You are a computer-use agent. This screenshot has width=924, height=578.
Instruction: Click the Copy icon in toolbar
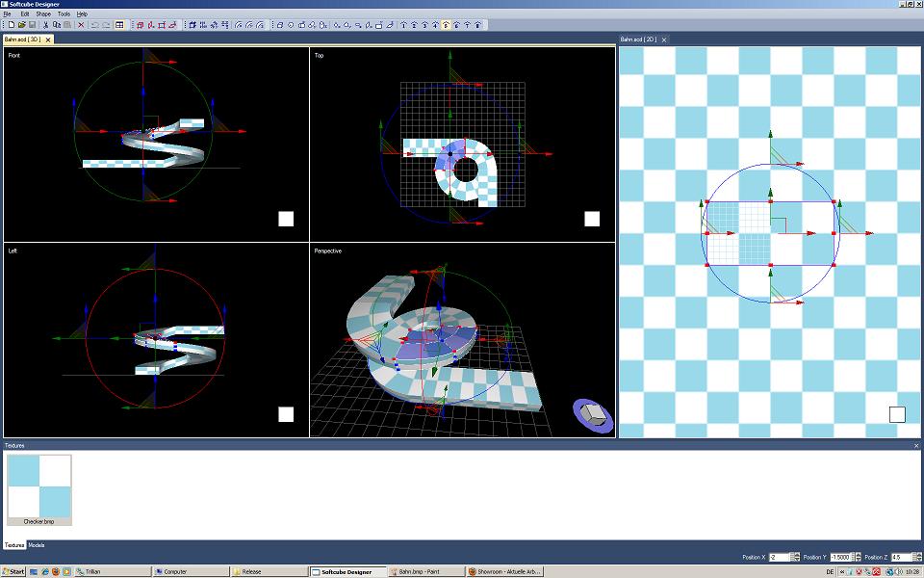56,25
